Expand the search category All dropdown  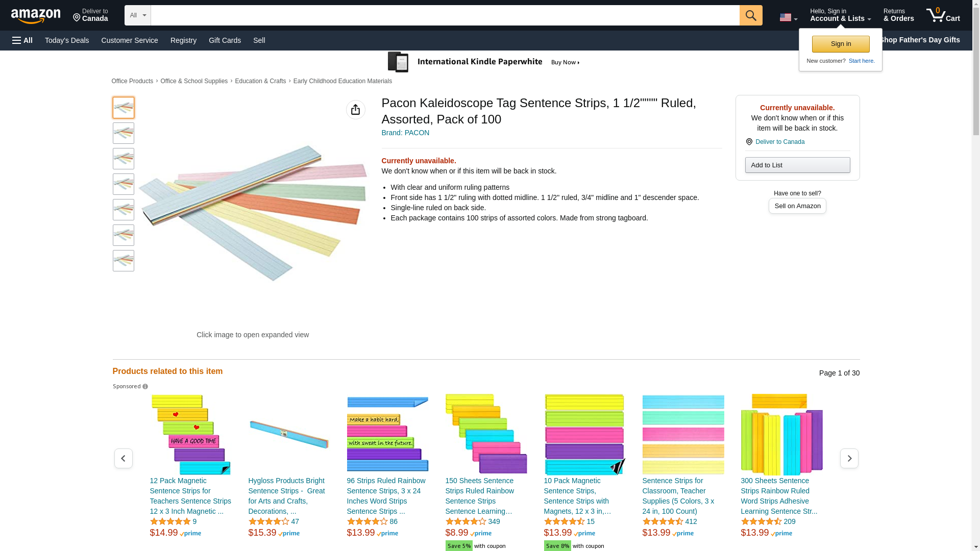137,15
